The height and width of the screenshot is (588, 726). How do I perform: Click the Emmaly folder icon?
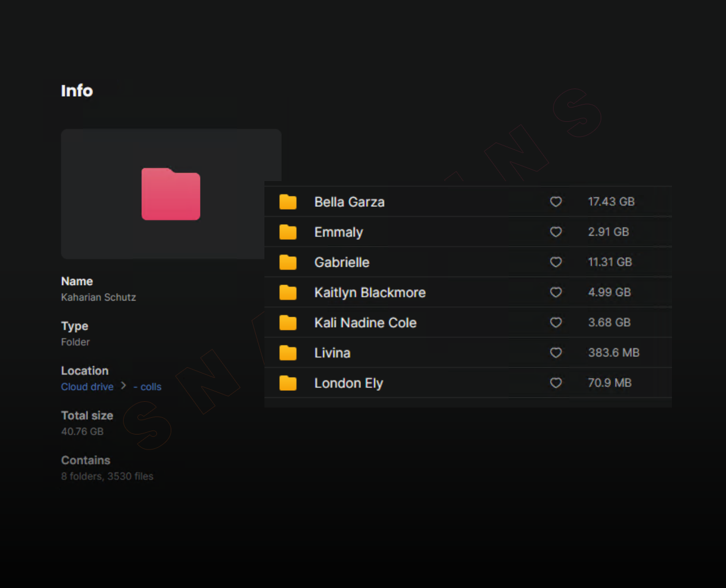tap(288, 232)
